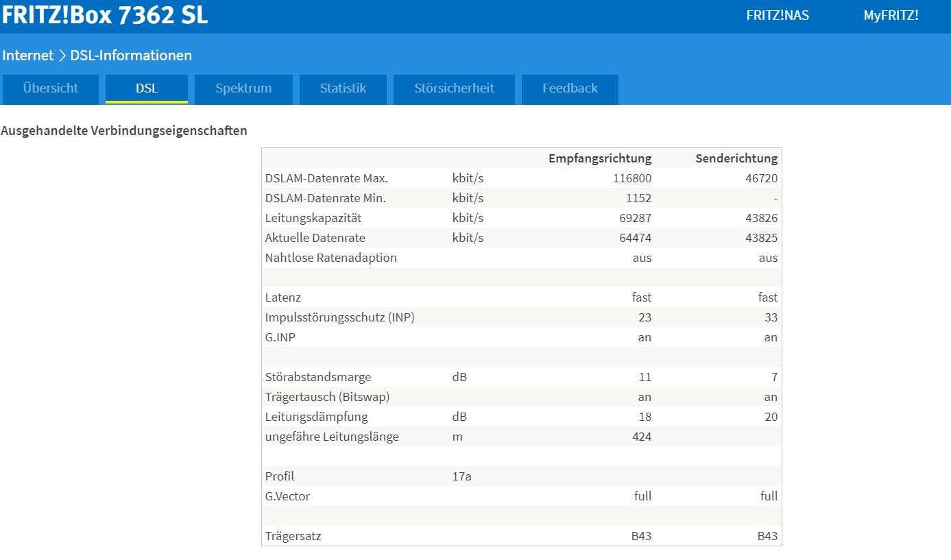Viewport: 951px width, 560px height.
Task: Click the value 116800 in table
Action: tap(632, 178)
